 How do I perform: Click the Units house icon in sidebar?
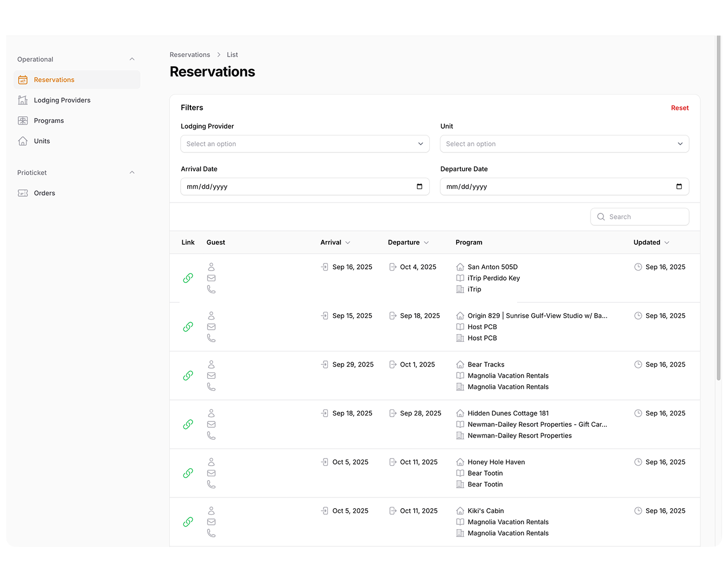point(23,141)
